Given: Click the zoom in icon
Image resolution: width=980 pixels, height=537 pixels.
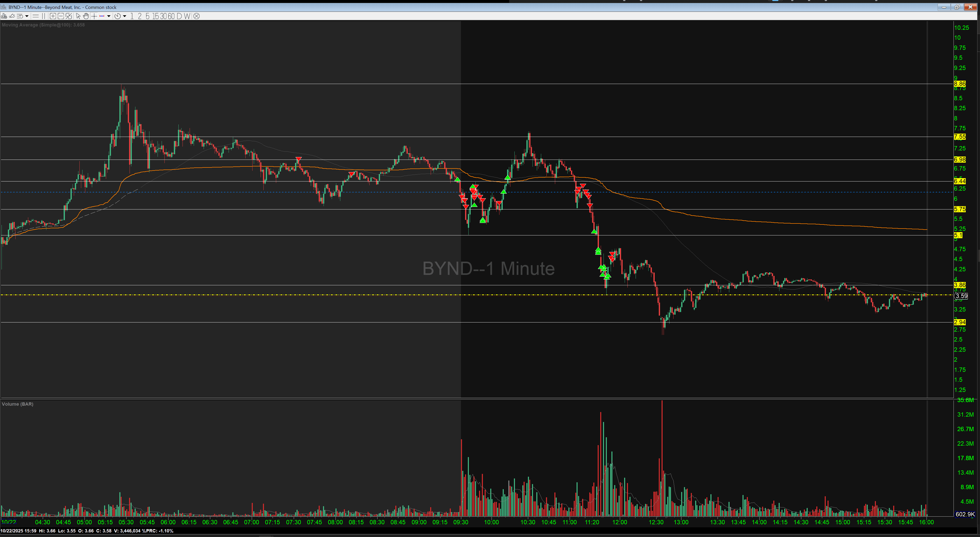Looking at the screenshot, I should coord(53,16).
